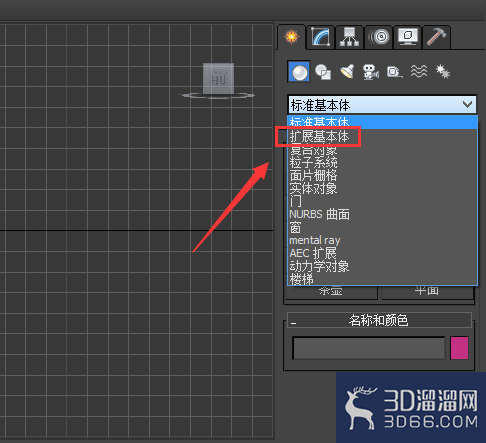Open the Motion panel tab
The width and height of the screenshot is (486, 443).
(x=380, y=37)
